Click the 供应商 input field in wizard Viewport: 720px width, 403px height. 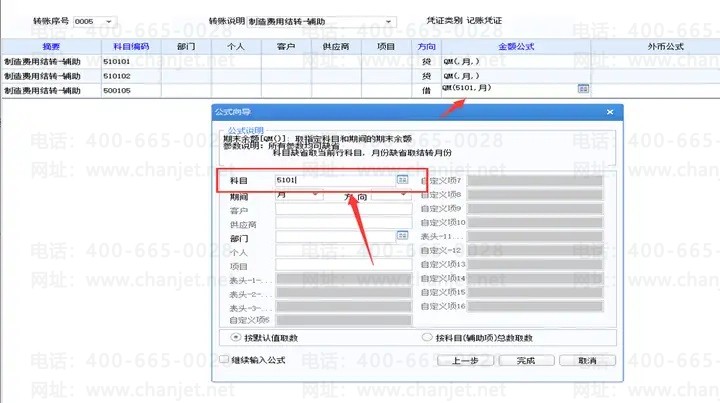point(343,224)
